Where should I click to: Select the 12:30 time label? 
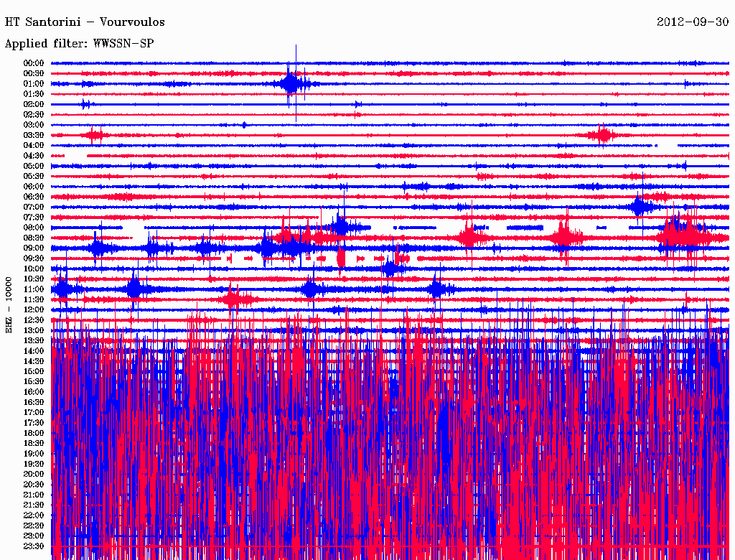point(34,320)
